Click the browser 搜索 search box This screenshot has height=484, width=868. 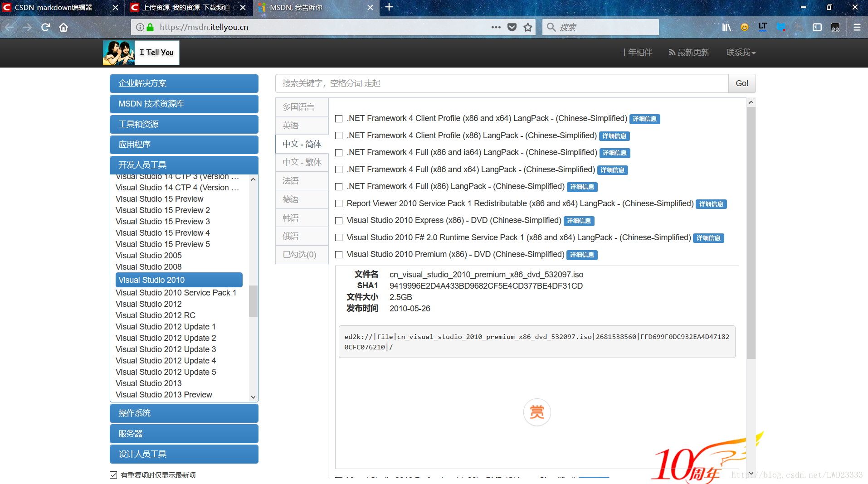(600, 27)
